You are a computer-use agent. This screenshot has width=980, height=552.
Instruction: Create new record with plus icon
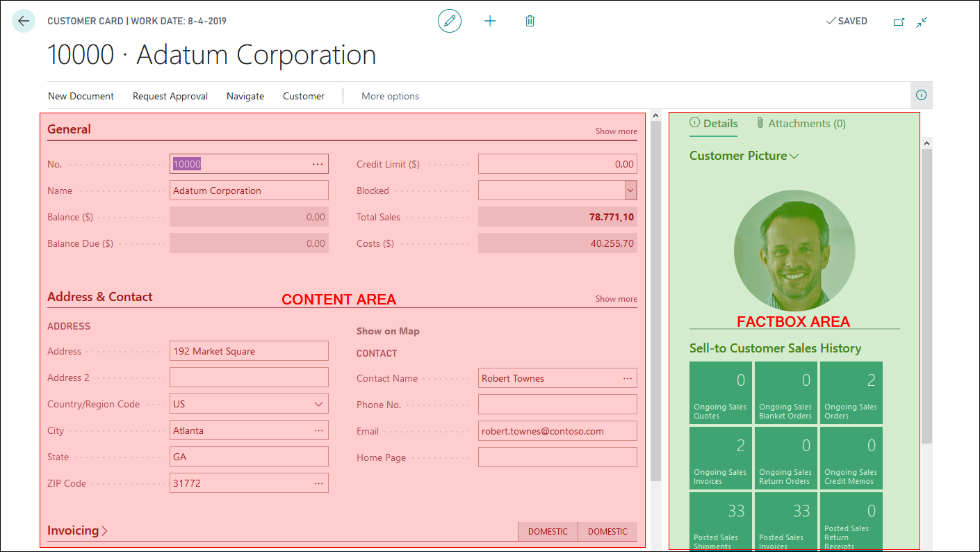tap(490, 21)
